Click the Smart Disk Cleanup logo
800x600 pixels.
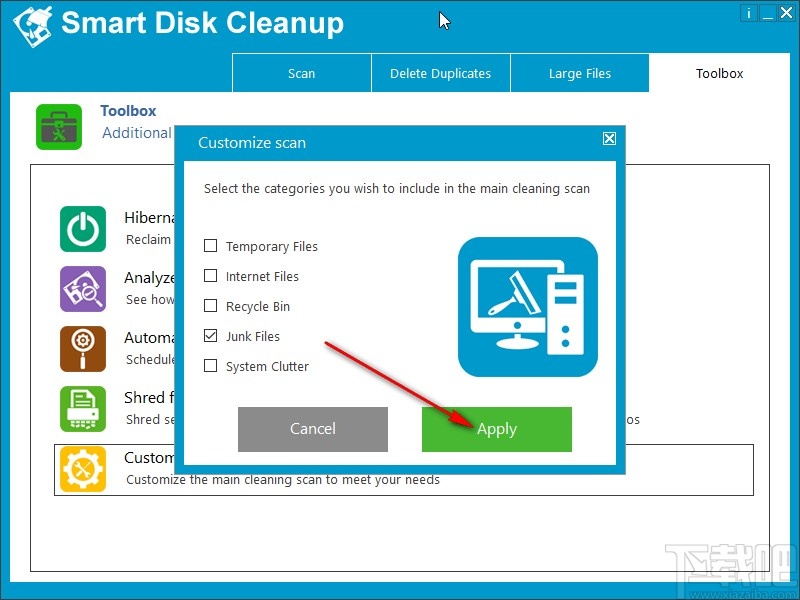32,26
